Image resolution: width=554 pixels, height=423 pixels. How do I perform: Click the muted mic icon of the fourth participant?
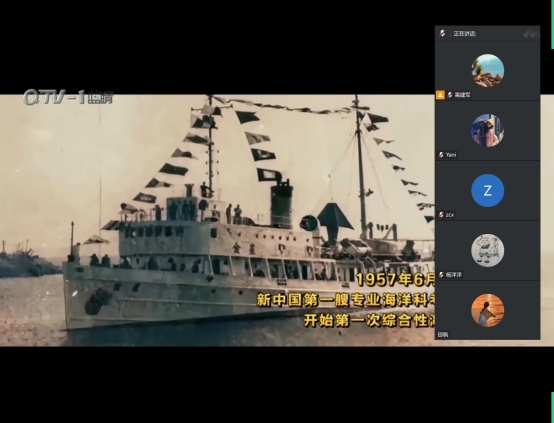pyautogui.click(x=441, y=275)
